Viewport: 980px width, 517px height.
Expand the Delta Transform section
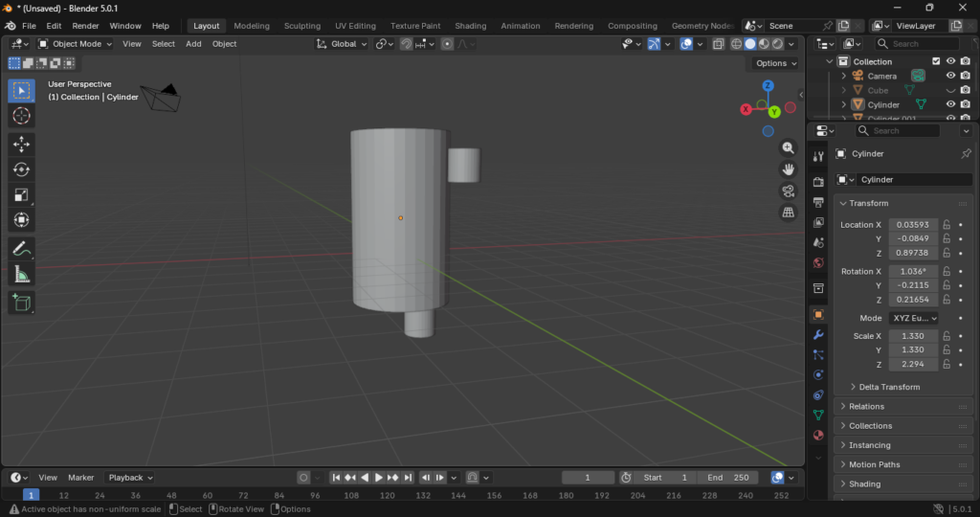coord(889,387)
